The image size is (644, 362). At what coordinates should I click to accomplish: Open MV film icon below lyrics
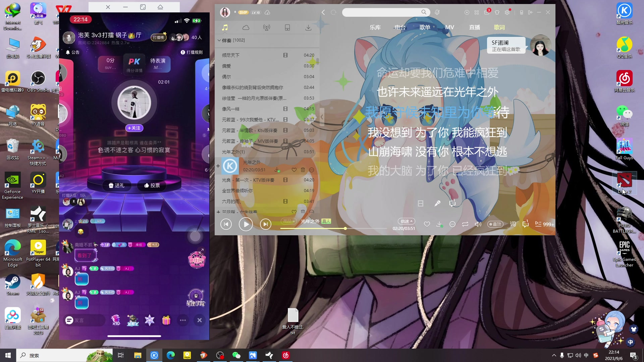pyautogui.click(x=421, y=203)
